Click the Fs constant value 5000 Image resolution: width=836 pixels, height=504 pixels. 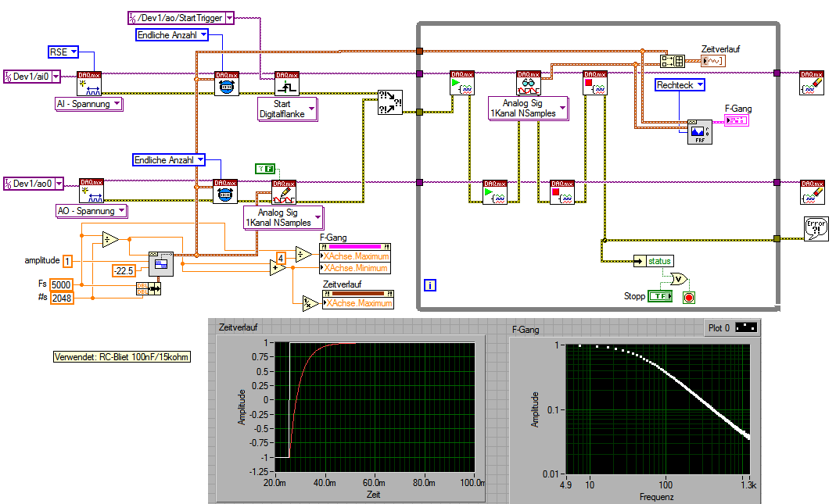click(x=61, y=284)
